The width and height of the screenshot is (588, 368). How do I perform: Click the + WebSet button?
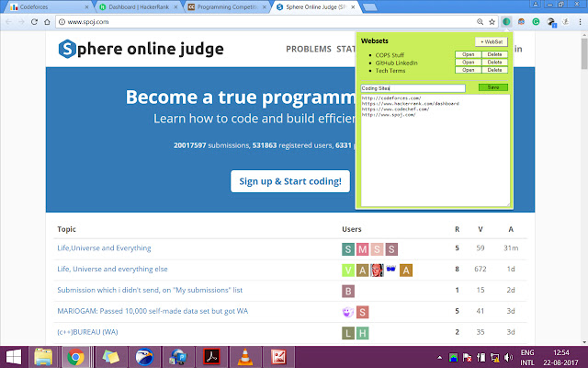tap(492, 41)
